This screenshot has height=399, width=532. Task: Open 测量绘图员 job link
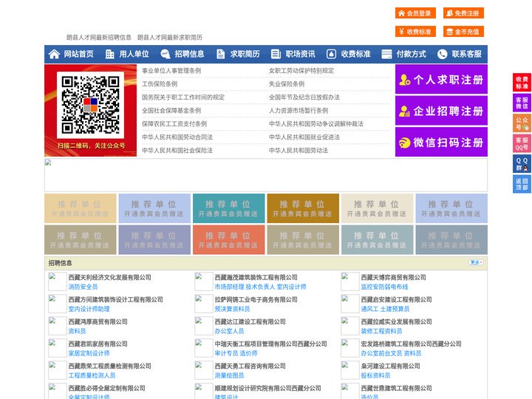click(x=229, y=375)
